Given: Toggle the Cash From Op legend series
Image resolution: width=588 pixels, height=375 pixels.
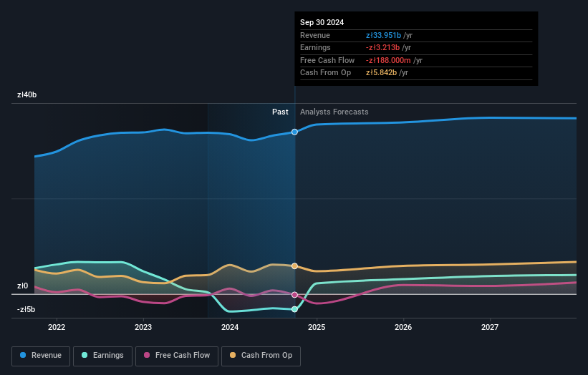Looking at the screenshot, I should 261,356.
